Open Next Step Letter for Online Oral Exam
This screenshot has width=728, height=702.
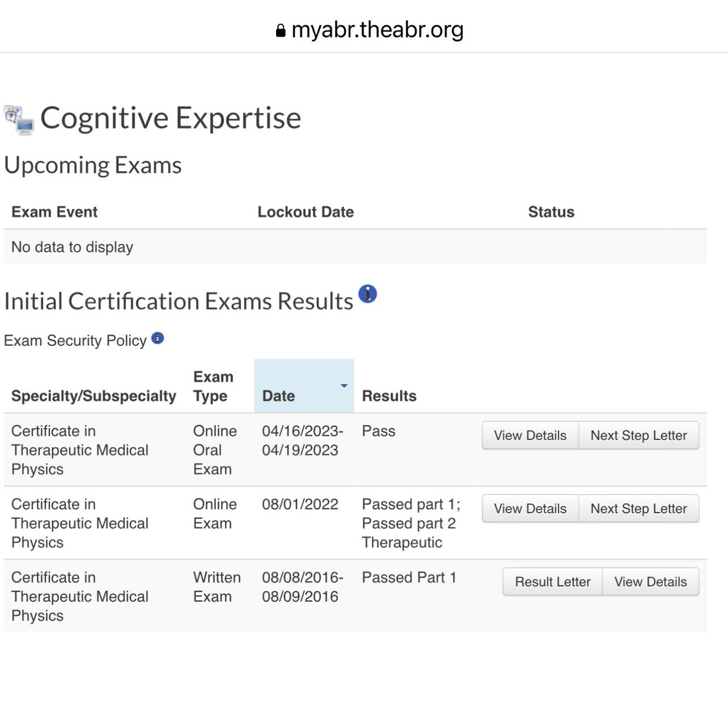click(639, 436)
